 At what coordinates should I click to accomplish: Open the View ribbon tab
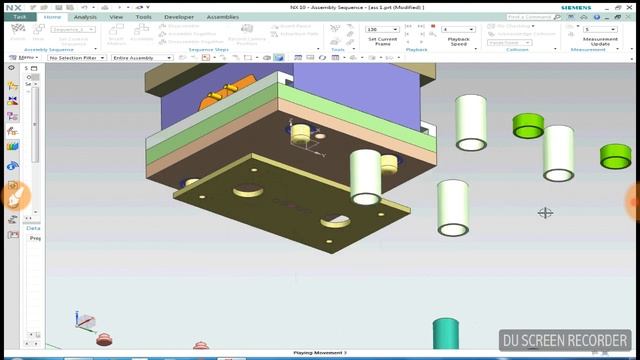(116, 17)
